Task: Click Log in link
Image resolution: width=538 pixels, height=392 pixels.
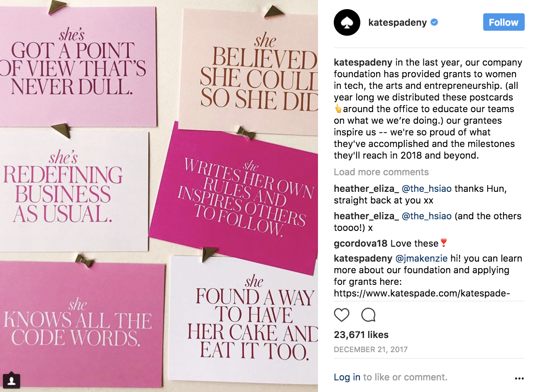Action: coord(347,377)
